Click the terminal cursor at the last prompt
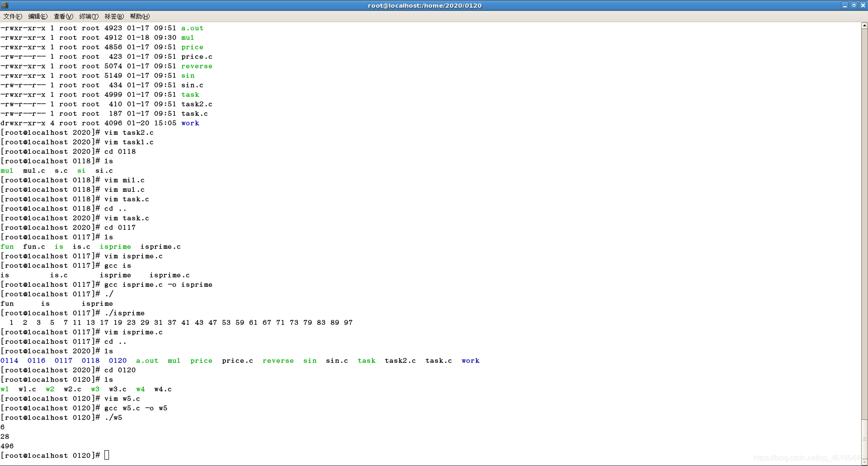 click(x=107, y=455)
